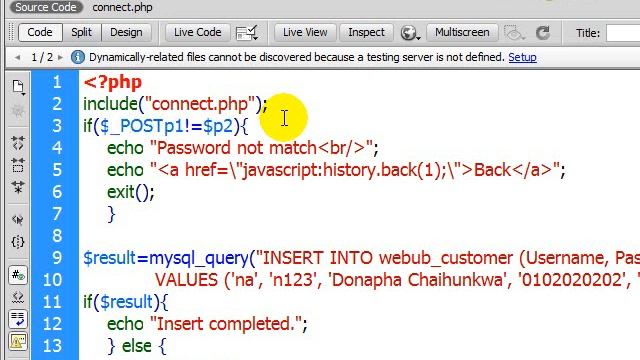Open the Preview in Browser dropdown arrow
The width and height of the screenshot is (640, 360).
pyautogui.click(x=418, y=38)
